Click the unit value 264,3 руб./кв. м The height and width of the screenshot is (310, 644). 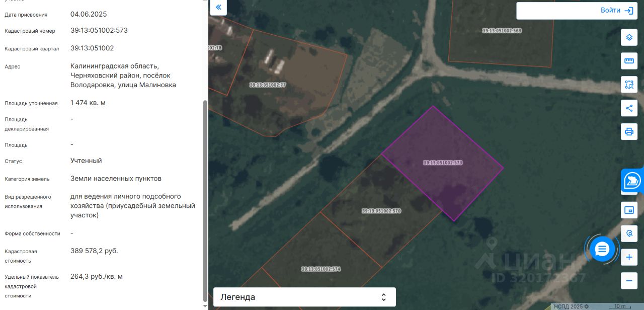click(97, 276)
